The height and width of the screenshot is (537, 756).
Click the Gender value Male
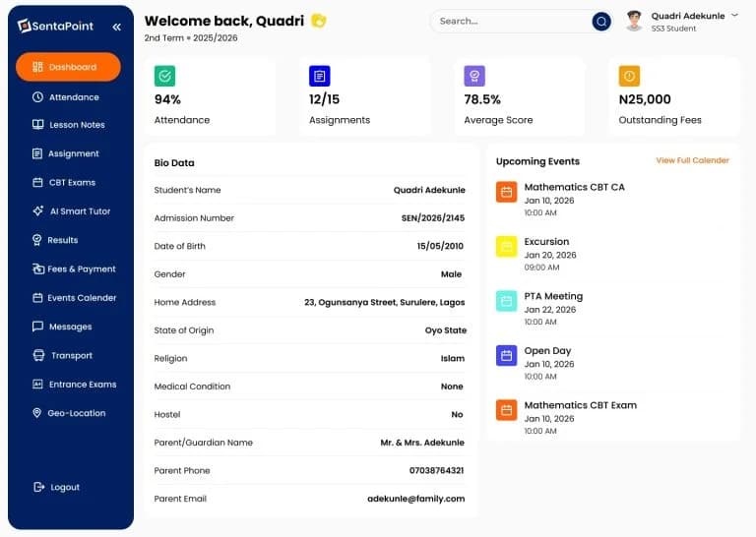coord(451,274)
